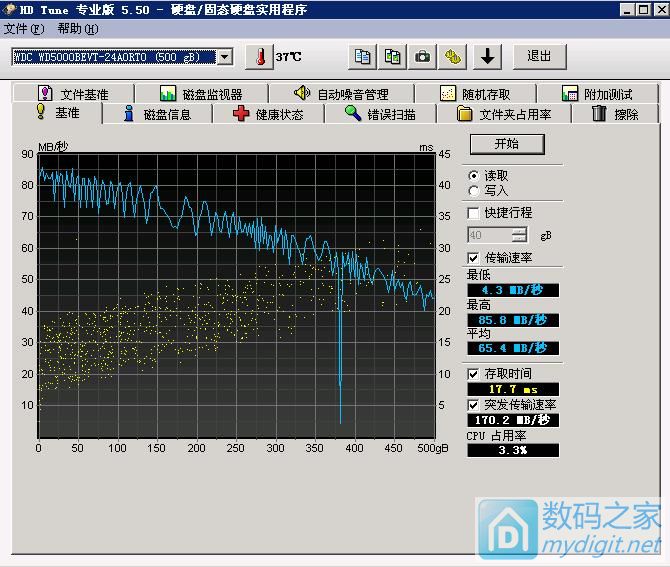
Task: Copy benchmark results as text
Action: [x=363, y=57]
